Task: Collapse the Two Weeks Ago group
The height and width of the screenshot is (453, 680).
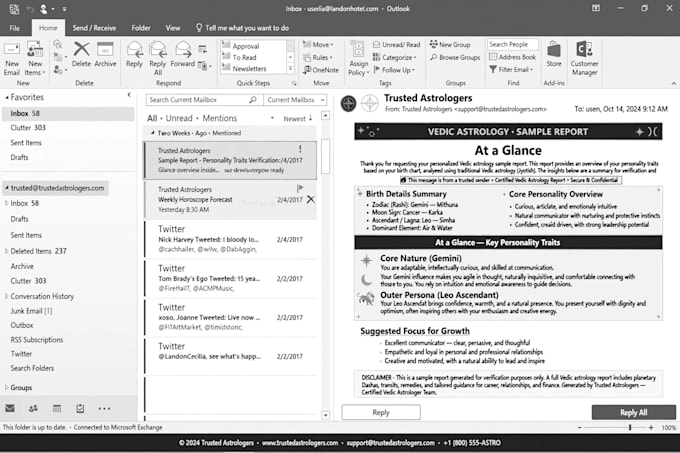Action: (x=152, y=133)
